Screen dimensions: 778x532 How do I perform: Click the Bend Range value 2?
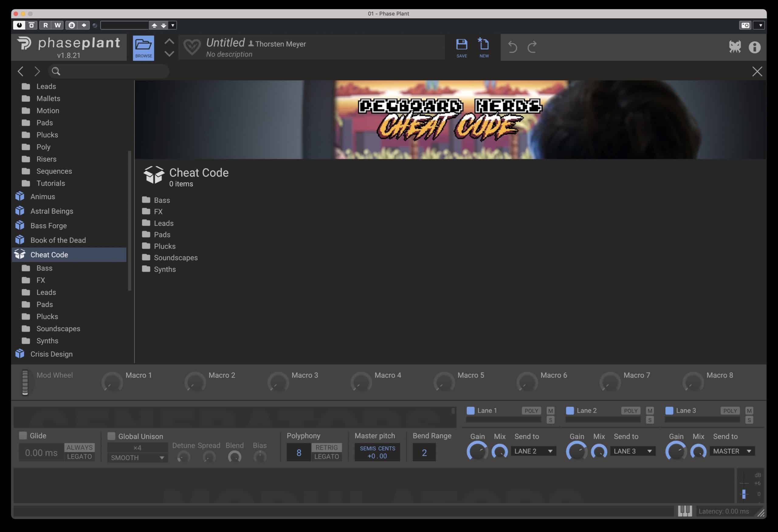click(x=424, y=452)
